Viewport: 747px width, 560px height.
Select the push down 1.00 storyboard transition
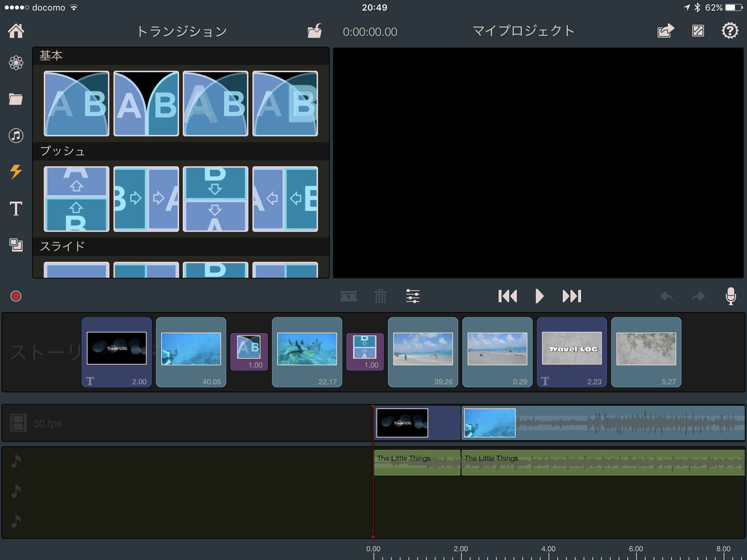tap(365, 352)
